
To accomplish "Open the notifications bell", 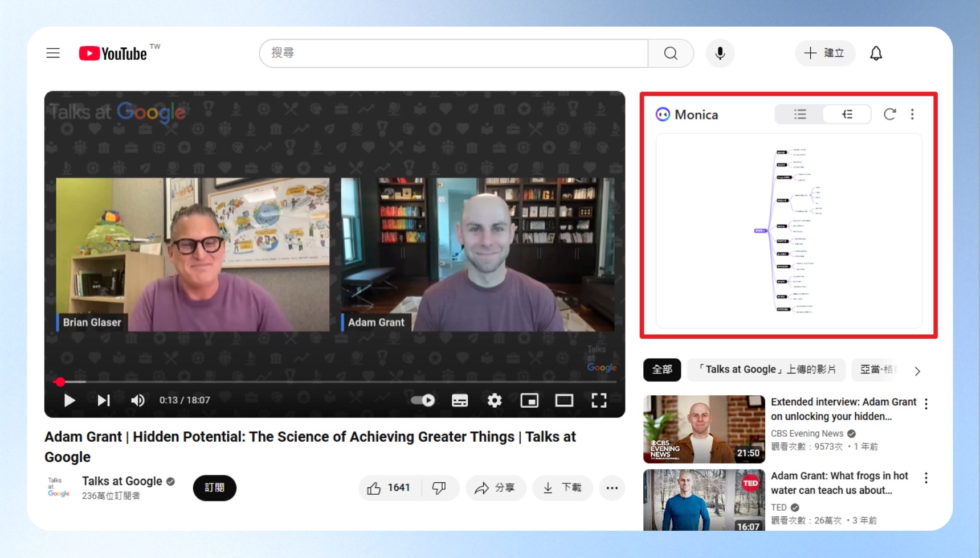I will (876, 53).
